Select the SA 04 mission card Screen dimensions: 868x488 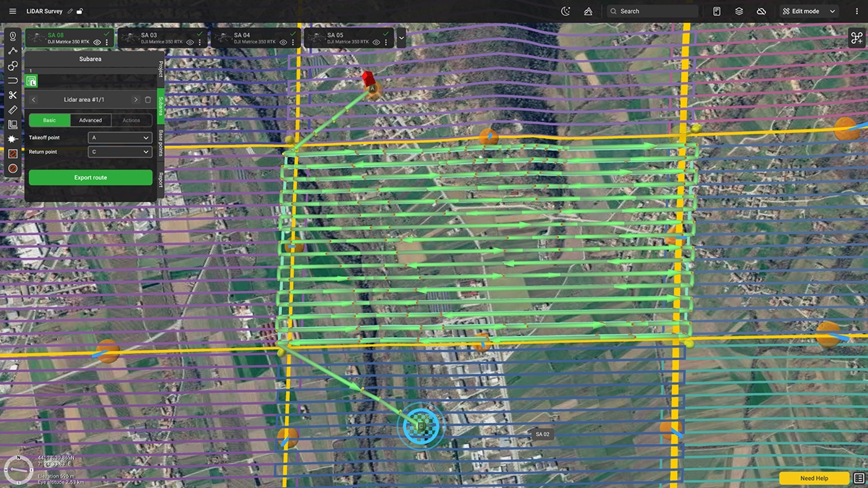coord(255,38)
